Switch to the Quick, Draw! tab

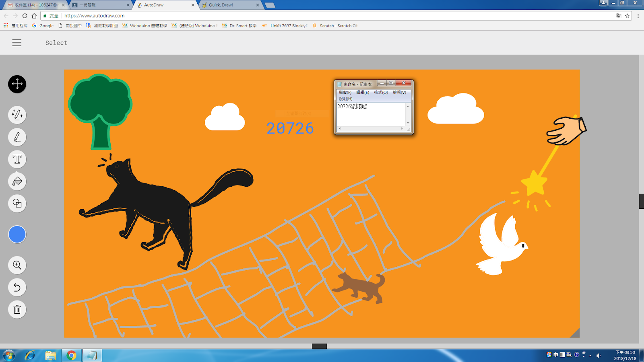[x=230, y=5]
